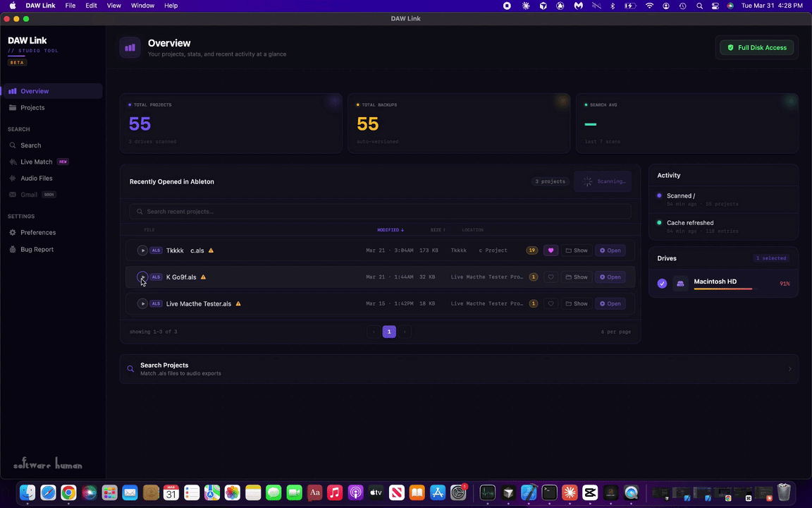Click the bar-chart icon beside Overview heading
Screen dimensions: 812x508
click(130, 47)
